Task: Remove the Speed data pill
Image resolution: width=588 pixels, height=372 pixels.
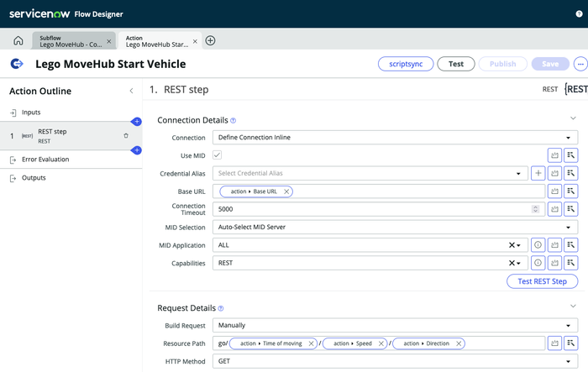Action: [x=381, y=343]
